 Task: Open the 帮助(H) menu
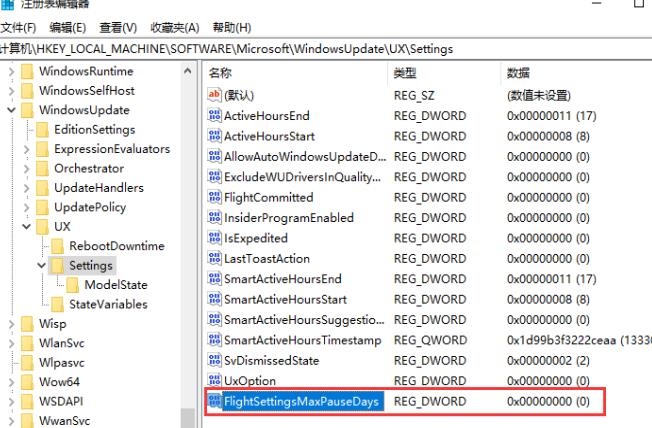coord(232,28)
